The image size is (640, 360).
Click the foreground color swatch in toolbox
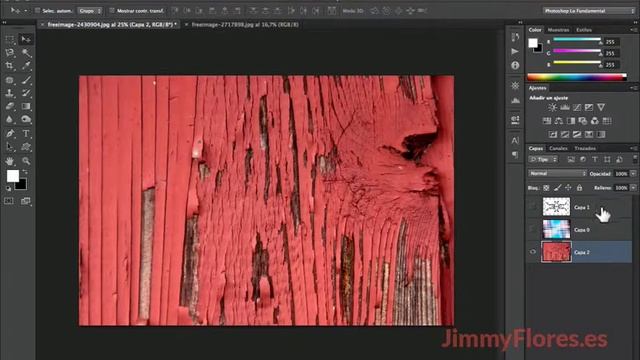(13, 176)
